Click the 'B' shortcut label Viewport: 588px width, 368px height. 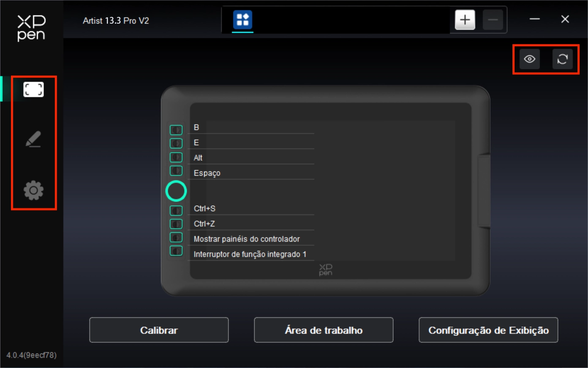196,127
